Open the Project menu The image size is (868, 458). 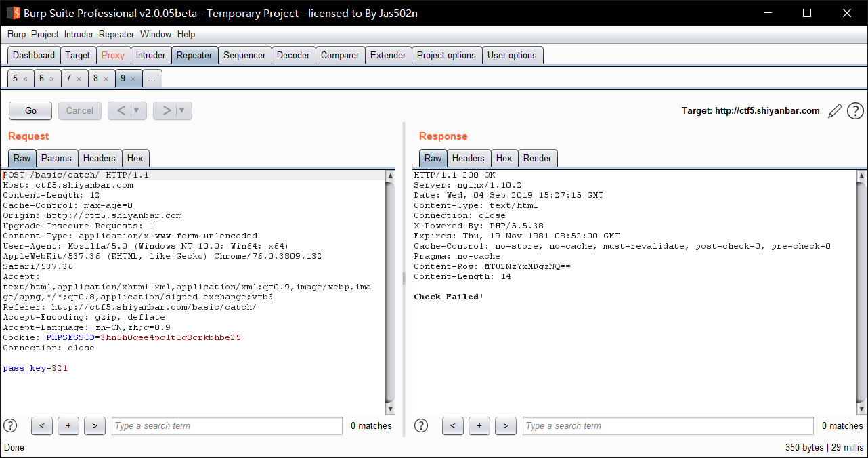tap(45, 34)
